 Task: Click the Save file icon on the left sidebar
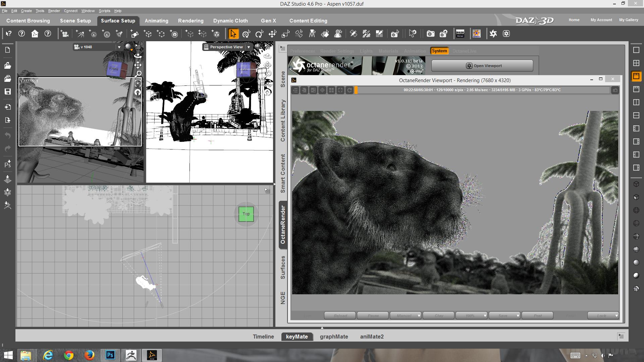click(8, 92)
